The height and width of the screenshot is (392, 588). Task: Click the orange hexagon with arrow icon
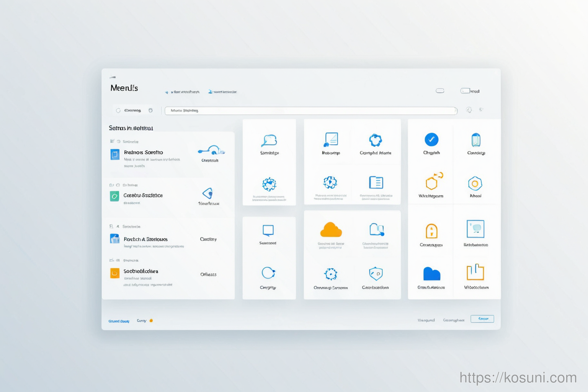click(434, 181)
